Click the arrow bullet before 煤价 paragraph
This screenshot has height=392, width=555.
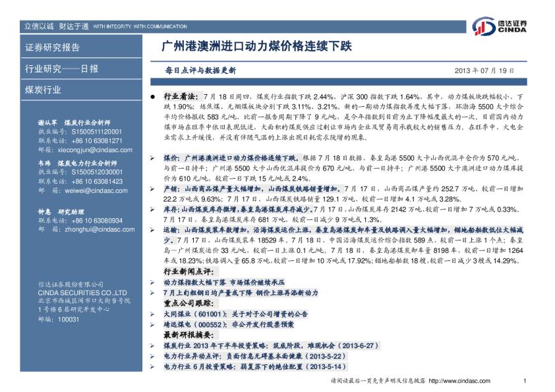coord(152,159)
